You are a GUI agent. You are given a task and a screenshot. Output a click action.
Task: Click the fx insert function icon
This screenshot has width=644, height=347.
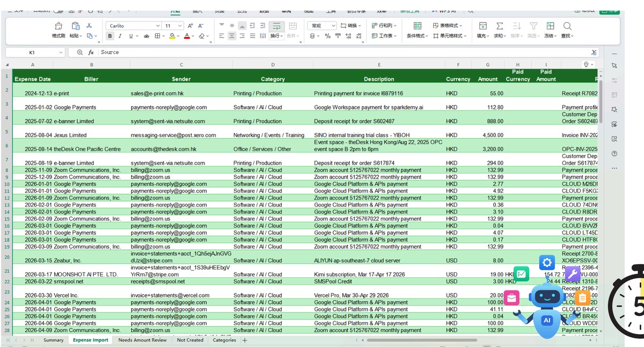tap(91, 52)
